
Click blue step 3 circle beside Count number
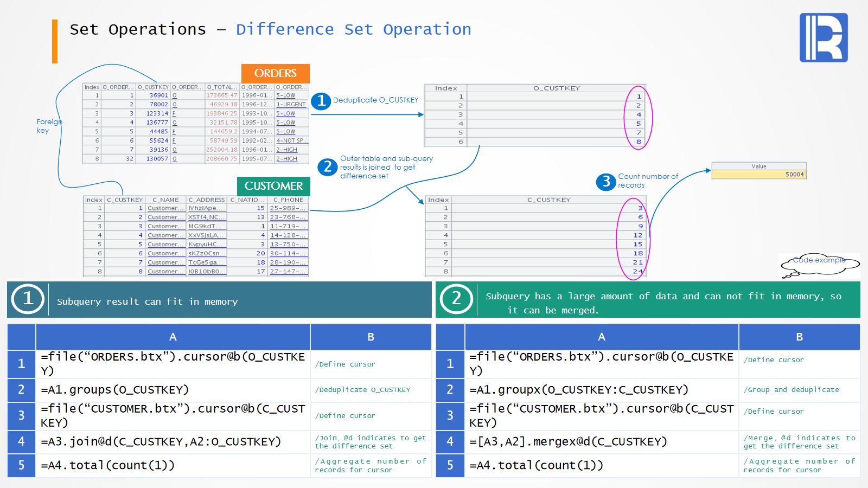coord(605,182)
